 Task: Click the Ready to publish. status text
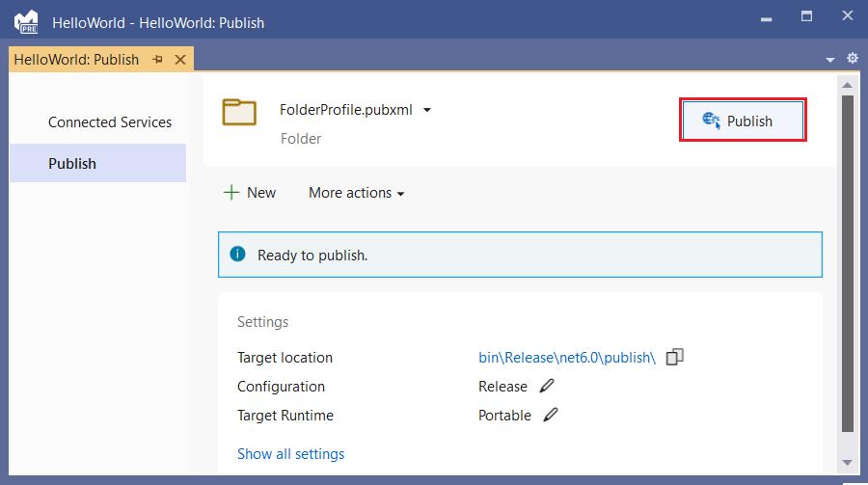[312, 256]
